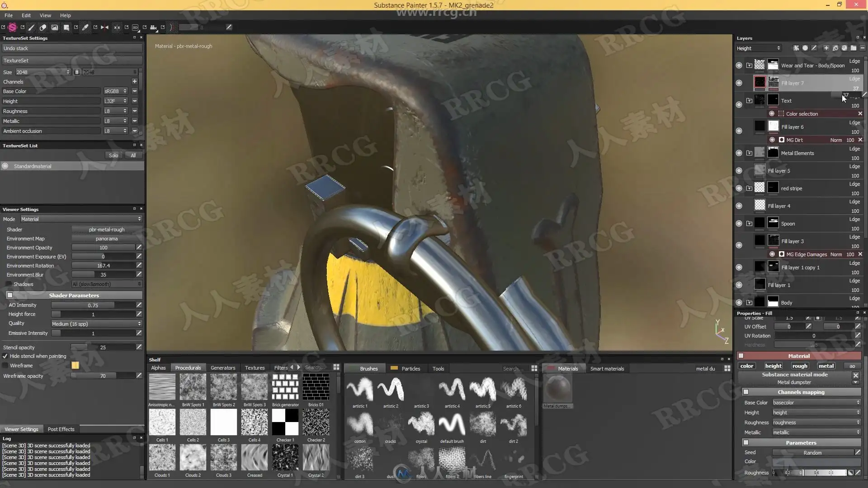Click the Solo button in TextureSet List
This screenshot has width=868, height=488.
coord(113,155)
